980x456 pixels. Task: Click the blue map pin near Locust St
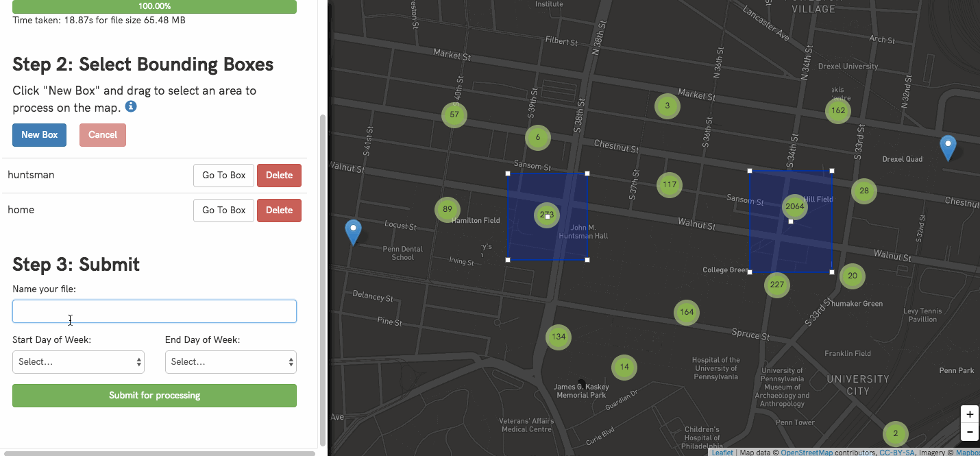coord(353,232)
